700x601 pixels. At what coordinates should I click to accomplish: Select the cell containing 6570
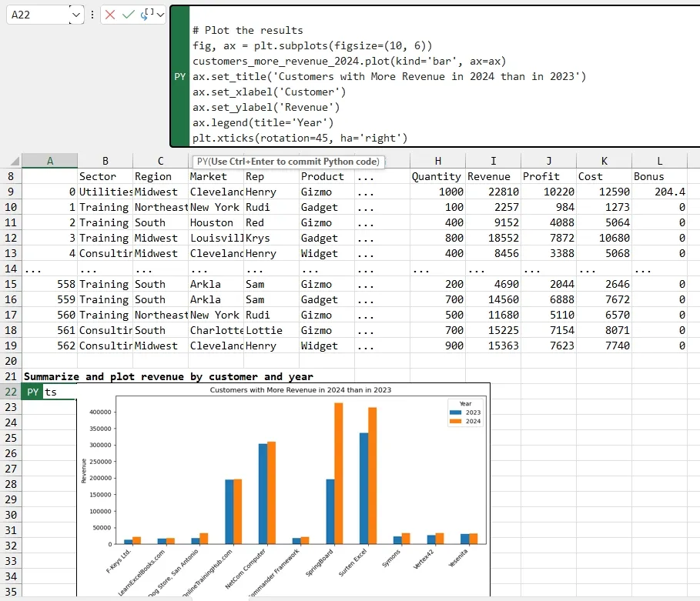(604, 315)
